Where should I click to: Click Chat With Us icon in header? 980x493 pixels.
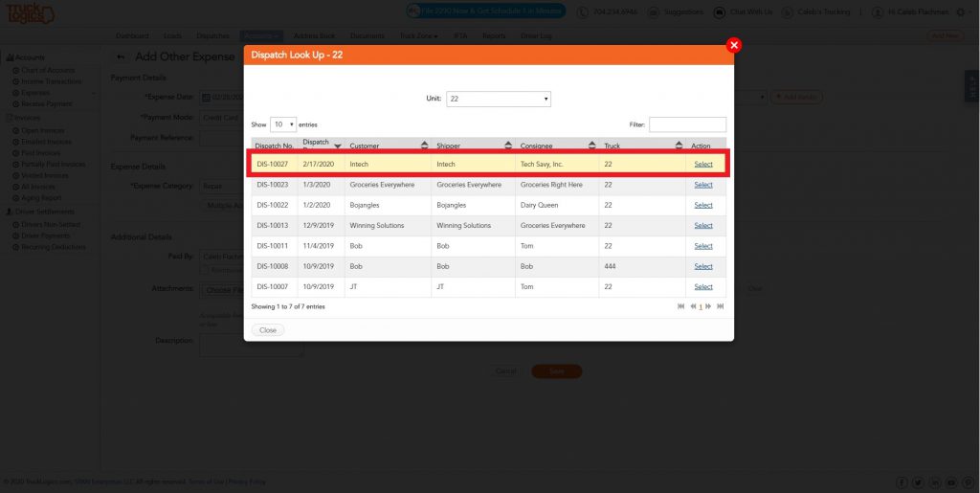[x=720, y=11]
